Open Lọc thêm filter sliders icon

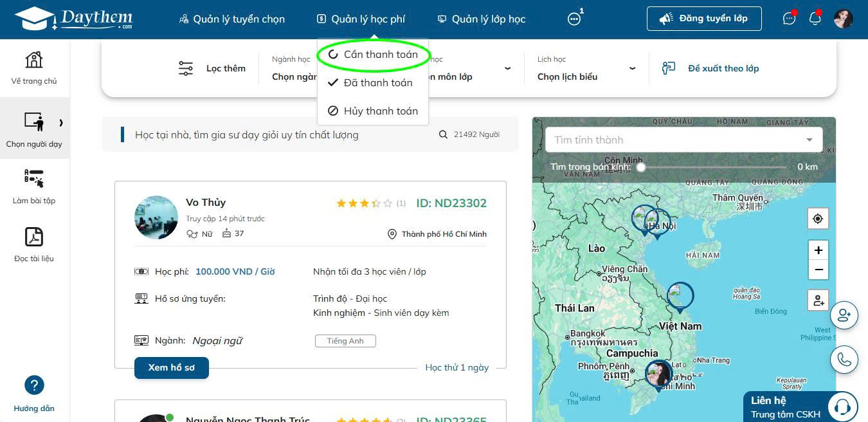186,68
